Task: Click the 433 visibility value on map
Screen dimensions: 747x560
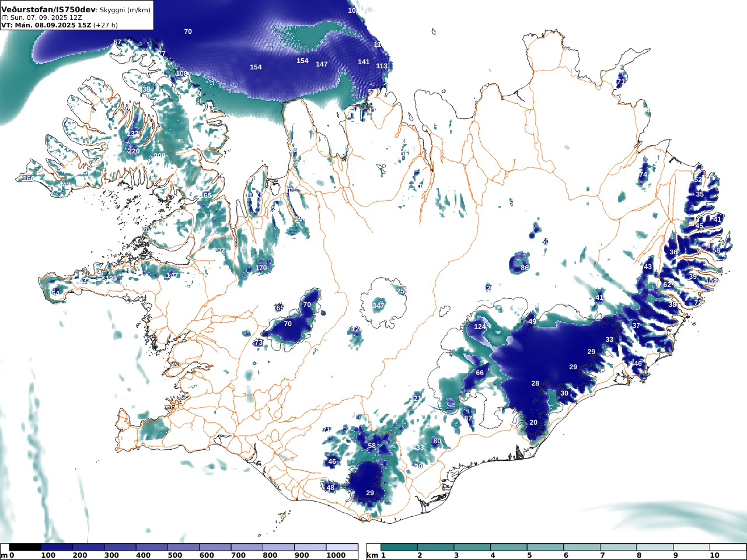Action: pos(418,448)
